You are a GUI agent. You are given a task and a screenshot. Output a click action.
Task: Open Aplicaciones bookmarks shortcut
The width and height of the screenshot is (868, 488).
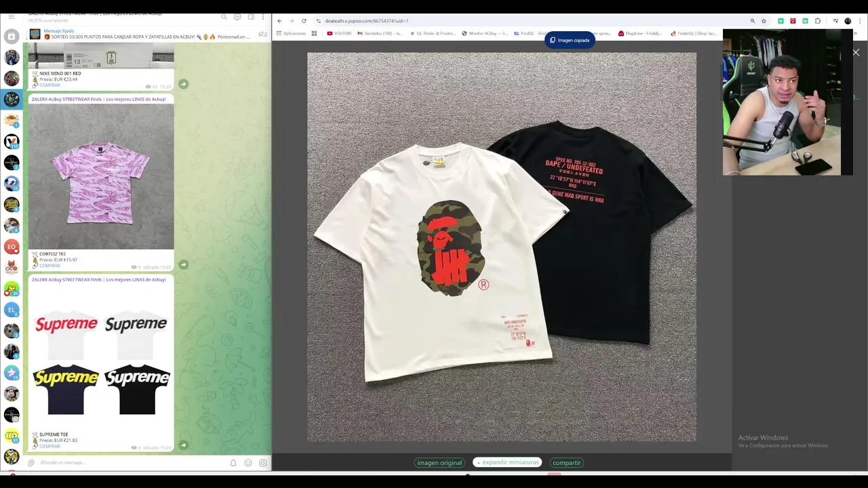click(291, 33)
